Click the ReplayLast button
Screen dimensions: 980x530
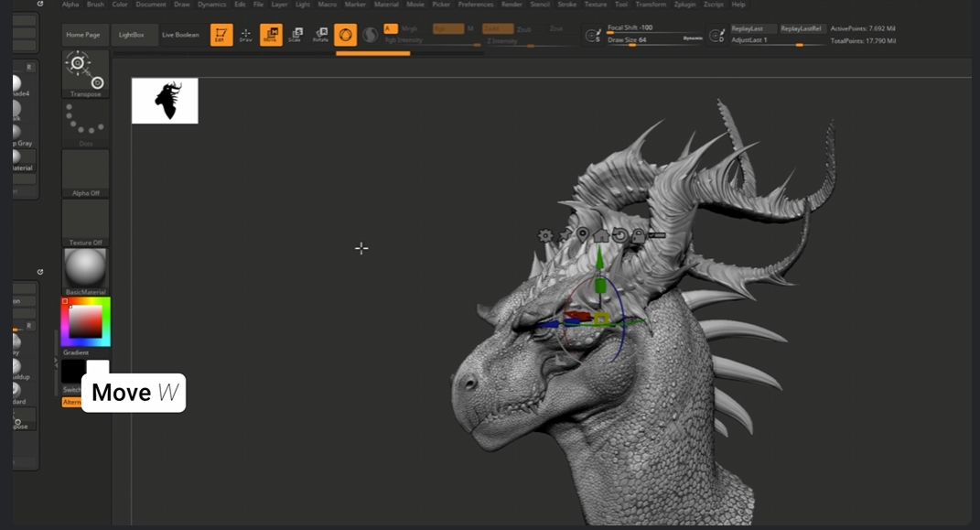click(752, 28)
